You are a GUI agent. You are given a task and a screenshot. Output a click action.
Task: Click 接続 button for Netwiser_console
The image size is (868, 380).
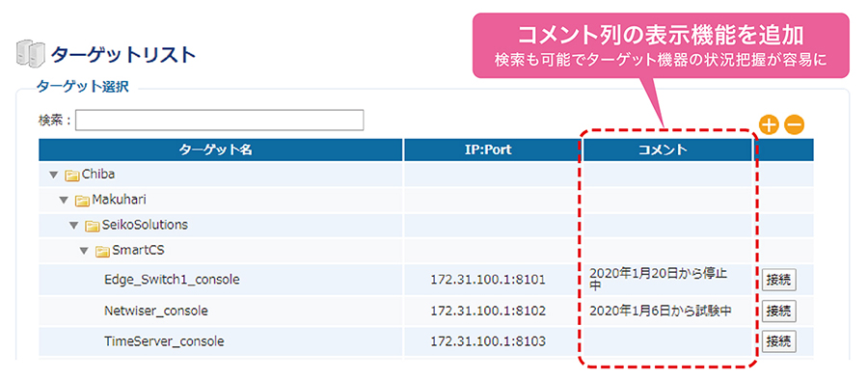click(x=779, y=312)
